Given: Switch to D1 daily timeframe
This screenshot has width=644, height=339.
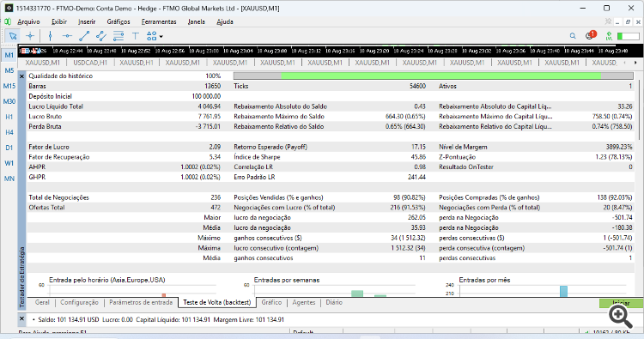Looking at the screenshot, I should click(x=9, y=148).
